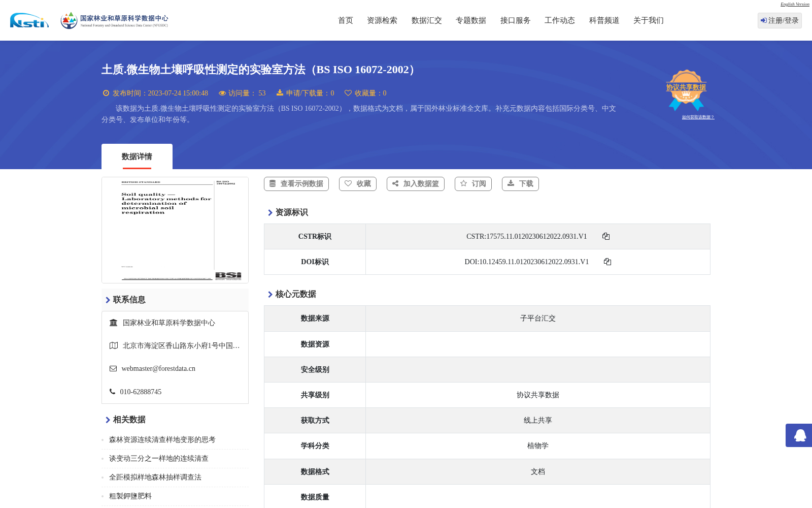812x508 pixels.
Task: Click the 子平台汇交 data source cell
Action: pyautogui.click(x=538, y=319)
